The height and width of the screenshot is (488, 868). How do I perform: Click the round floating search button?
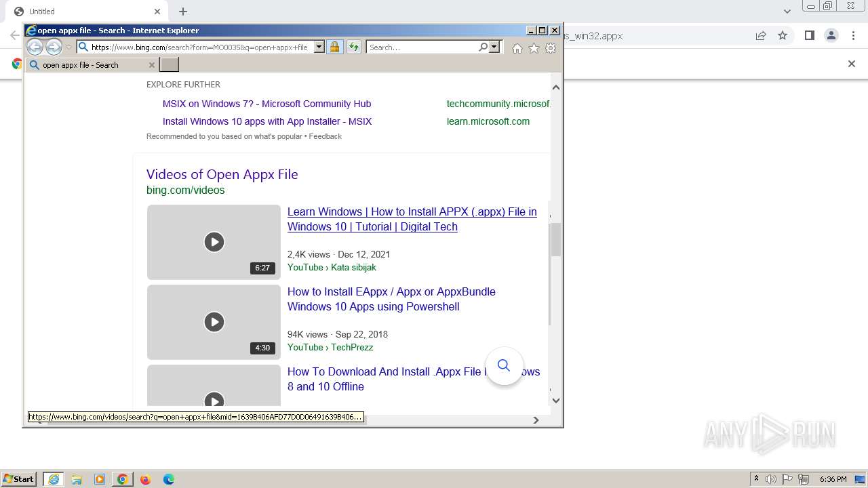[x=504, y=366]
